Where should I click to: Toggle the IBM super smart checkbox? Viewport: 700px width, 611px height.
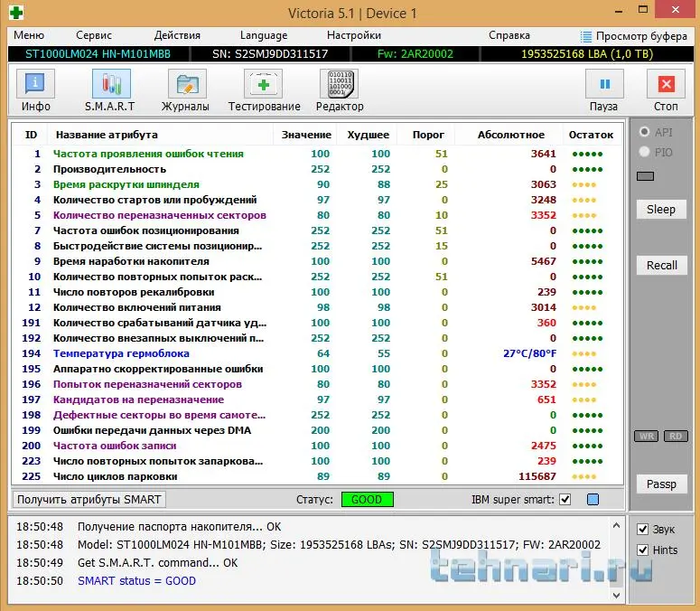click(x=565, y=500)
